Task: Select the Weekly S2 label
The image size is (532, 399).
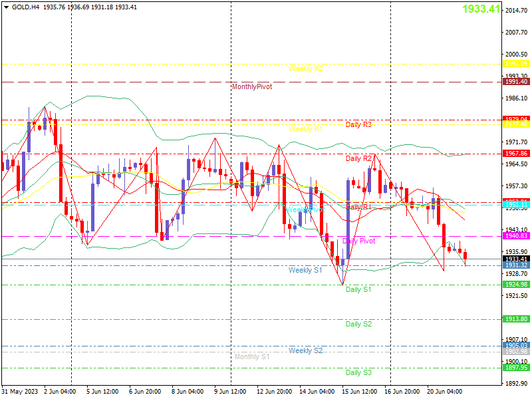Action: 305,351
